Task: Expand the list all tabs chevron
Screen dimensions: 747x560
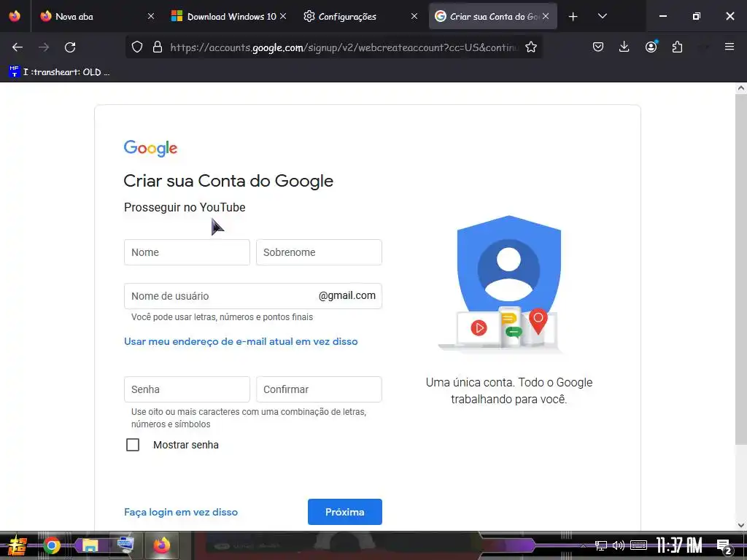Action: pos(602,16)
